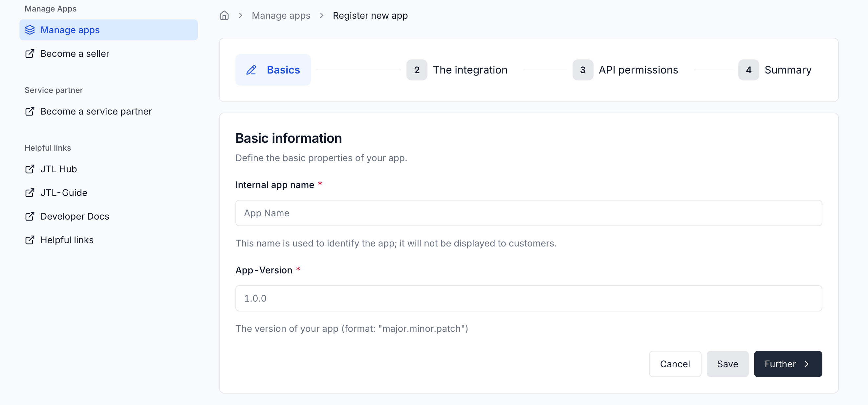
Task: Click the Become a seller external-link icon
Action: [x=30, y=53]
